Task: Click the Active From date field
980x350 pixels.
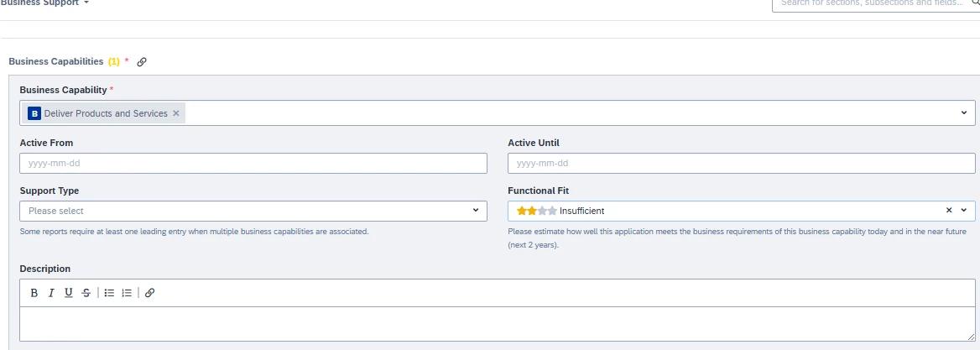Action: tap(253, 163)
